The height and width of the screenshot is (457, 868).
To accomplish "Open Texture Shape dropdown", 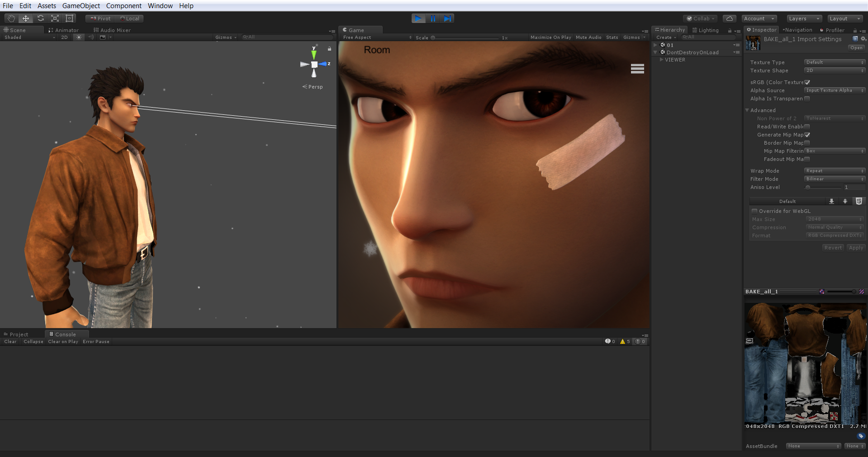I will [835, 71].
